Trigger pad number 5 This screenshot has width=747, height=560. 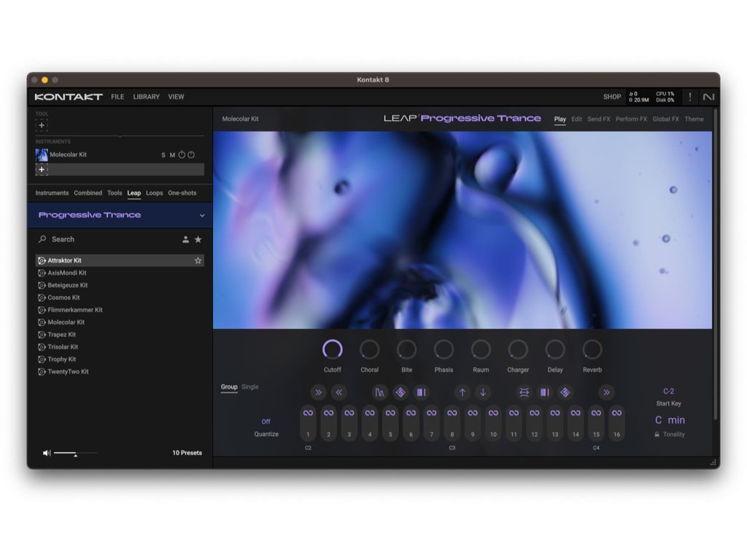pyautogui.click(x=390, y=424)
